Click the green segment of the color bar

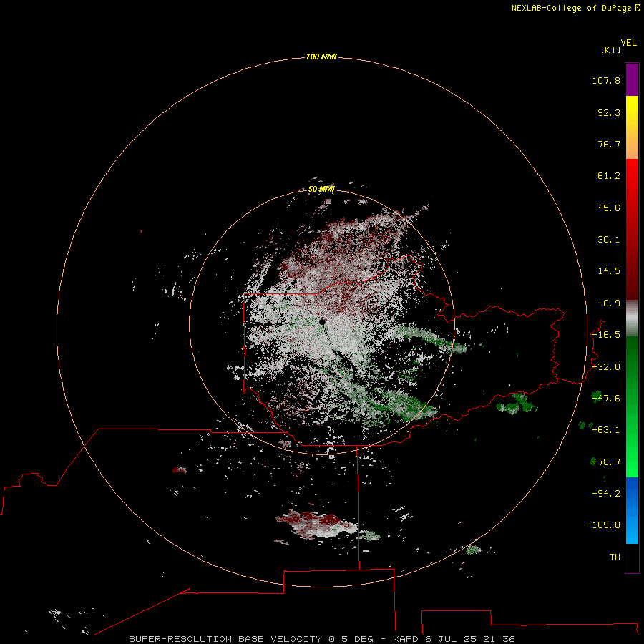pyautogui.click(x=632, y=406)
